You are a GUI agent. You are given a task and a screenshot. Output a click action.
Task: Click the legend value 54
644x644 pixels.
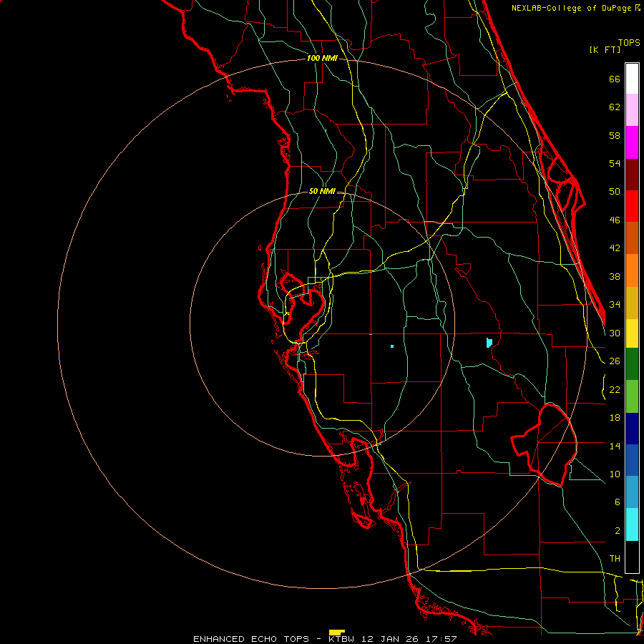coord(615,163)
